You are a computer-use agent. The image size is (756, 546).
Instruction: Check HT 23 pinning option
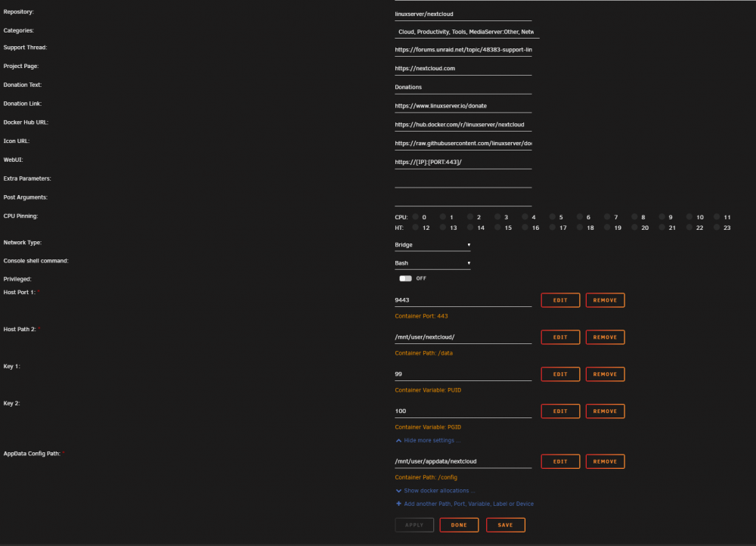717,227
